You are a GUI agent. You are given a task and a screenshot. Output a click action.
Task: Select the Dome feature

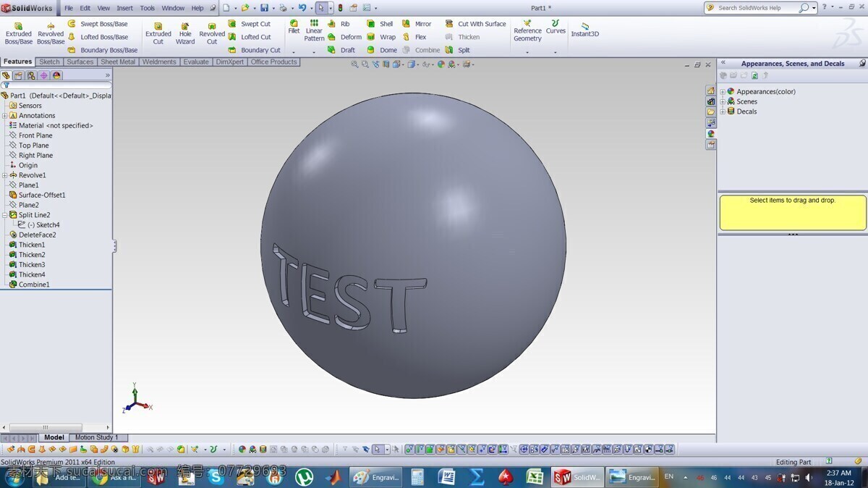point(381,50)
